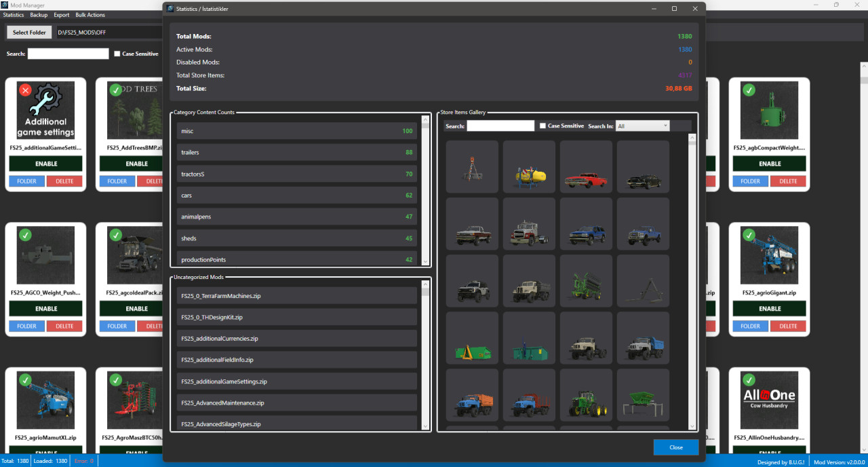Close the Statistics dialog with Close button

[x=676, y=447]
